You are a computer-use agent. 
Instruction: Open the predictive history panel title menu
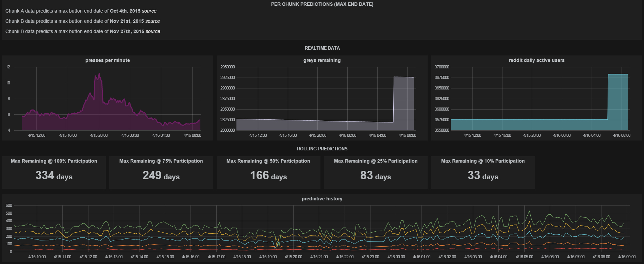click(x=322, y=199)
